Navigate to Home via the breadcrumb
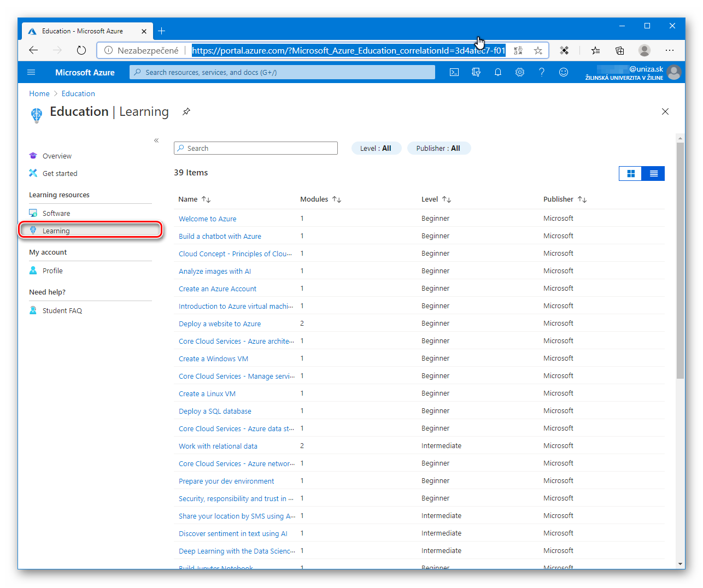This screenshot has width=703, height=588. 39,93
